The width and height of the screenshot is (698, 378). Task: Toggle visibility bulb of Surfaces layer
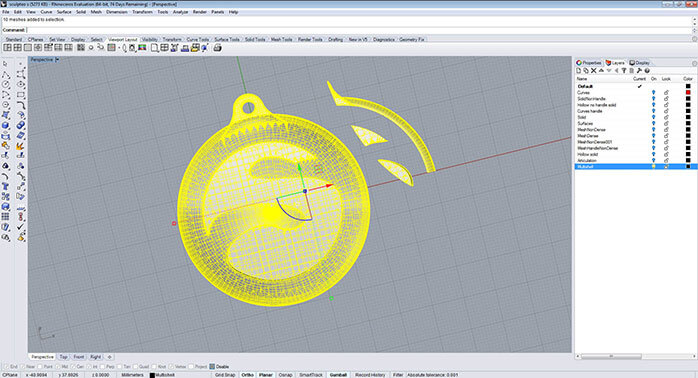653,123
